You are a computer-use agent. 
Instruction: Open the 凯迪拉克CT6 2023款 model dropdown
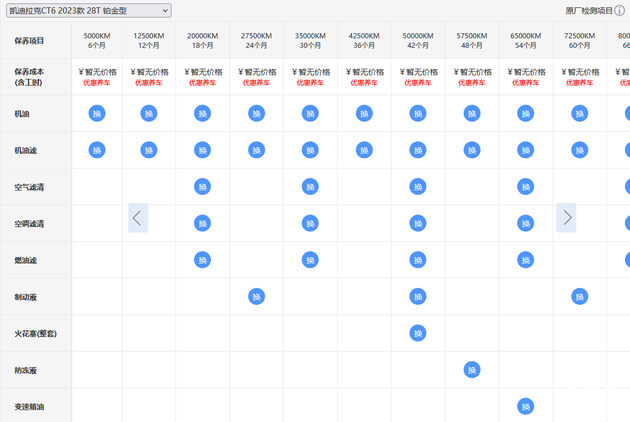89,11
